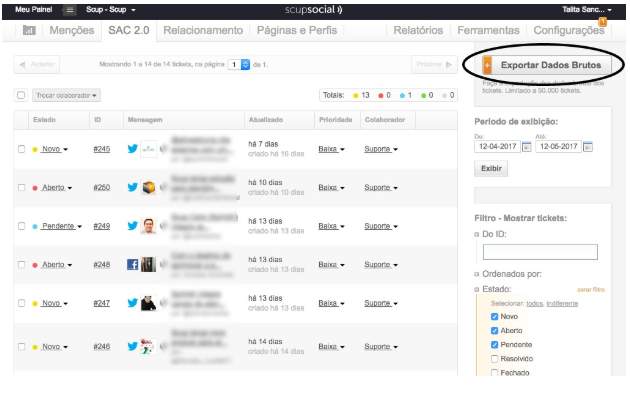Click the orange plus icon on Exportar Dados Brutos
The width and height of the screenshot is (630, 396).
[487, 65]
